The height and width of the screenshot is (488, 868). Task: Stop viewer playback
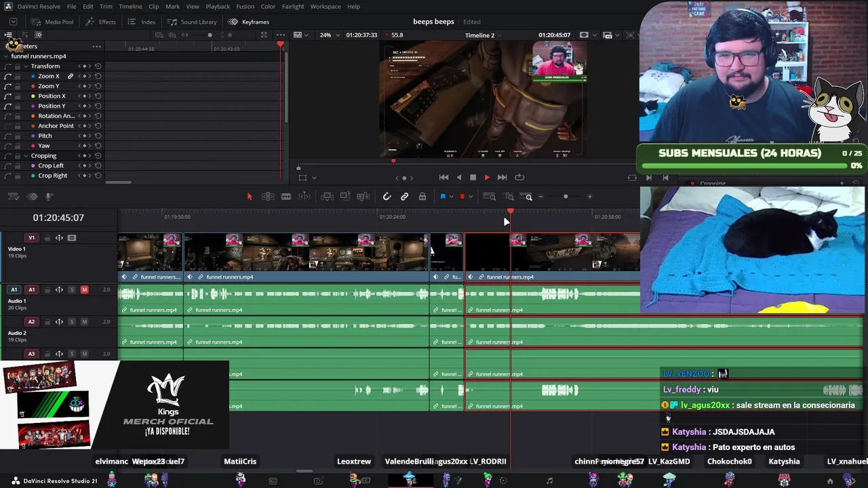[473, 178]
